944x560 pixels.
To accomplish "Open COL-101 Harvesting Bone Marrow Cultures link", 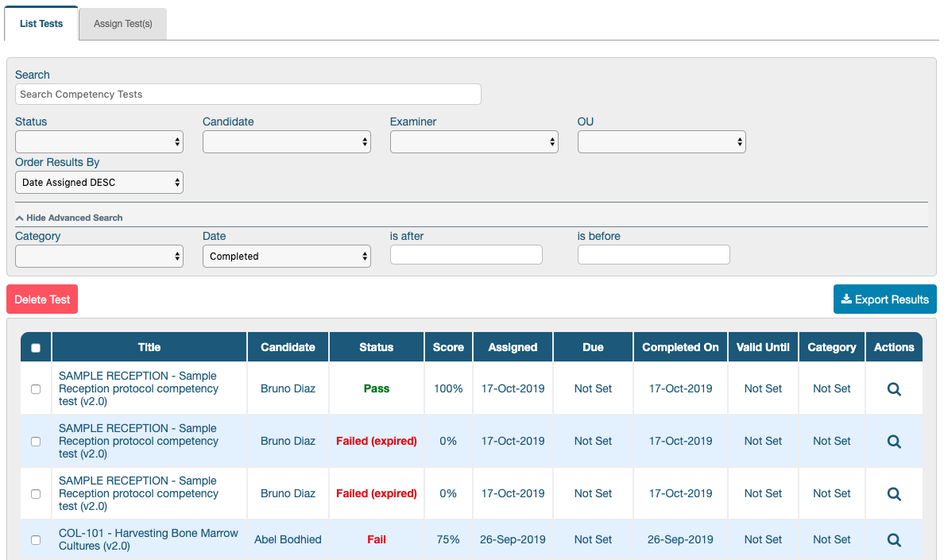I will click(148, 539).
